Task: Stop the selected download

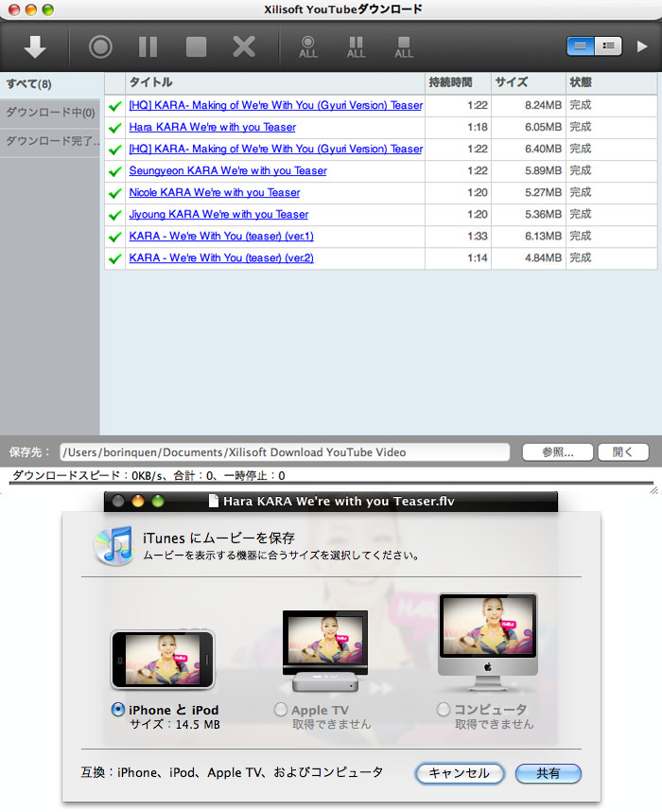Action: (196, 47)
